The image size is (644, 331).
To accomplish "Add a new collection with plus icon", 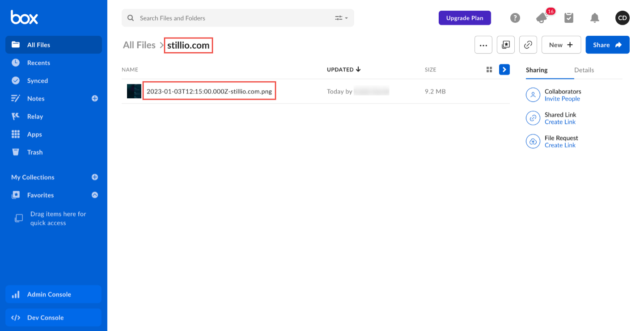I will coord(95,177).
